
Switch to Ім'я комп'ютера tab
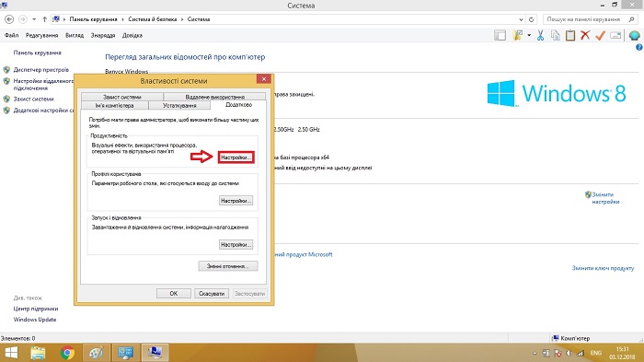click(115, 106)
